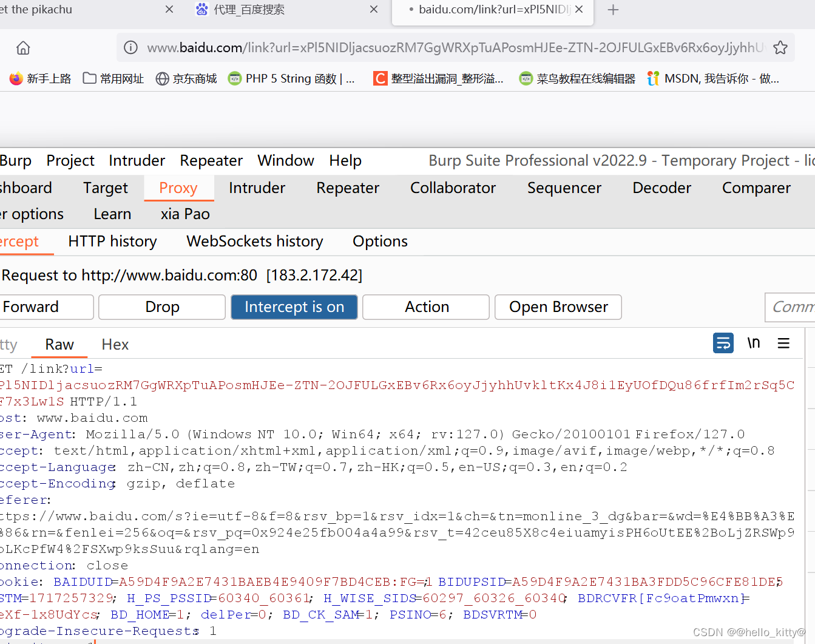Open the MSDN, 我告诉你 bookmark

tap(714, 78)
